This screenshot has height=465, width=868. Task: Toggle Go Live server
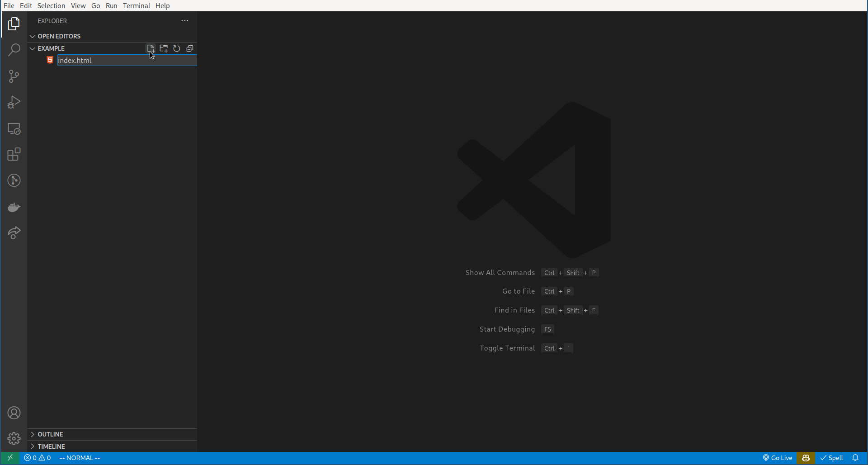[777, 458]
